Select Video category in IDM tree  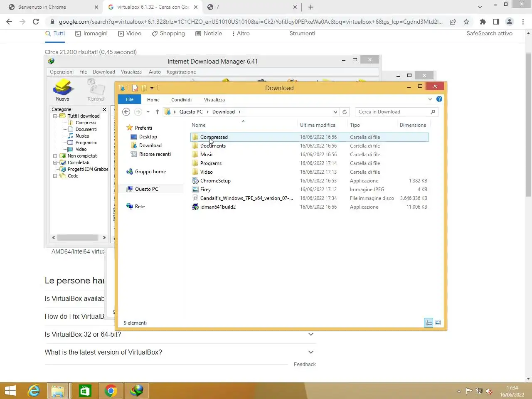coord(81,149)
